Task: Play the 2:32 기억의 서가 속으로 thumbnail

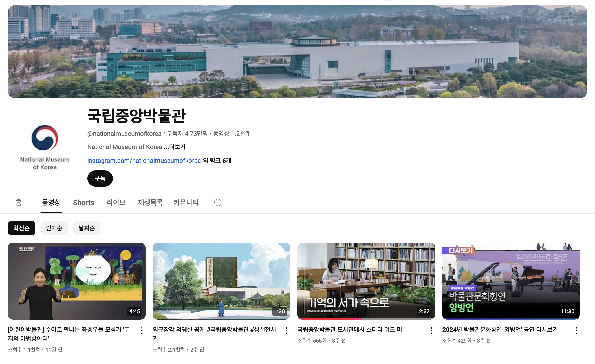Action: (366, 281)
